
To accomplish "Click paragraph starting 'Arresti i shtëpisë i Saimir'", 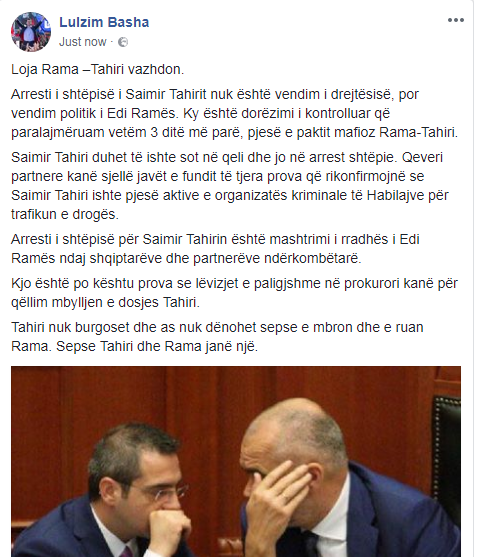I will point(234,113).
